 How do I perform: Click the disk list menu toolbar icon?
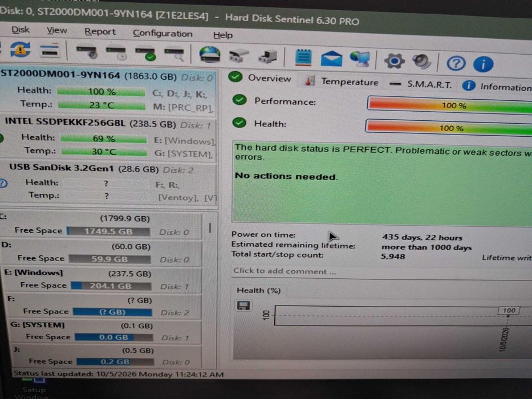(x=50, y=51)
